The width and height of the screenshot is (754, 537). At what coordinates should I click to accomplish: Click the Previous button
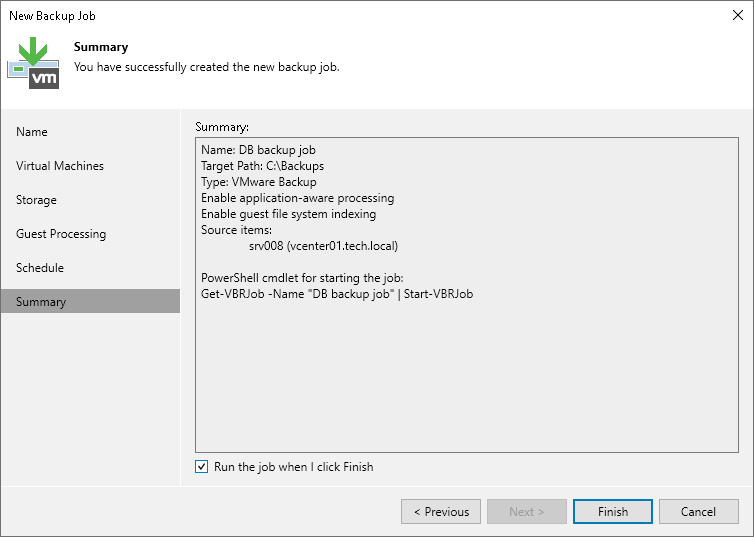tap(441, 512)
